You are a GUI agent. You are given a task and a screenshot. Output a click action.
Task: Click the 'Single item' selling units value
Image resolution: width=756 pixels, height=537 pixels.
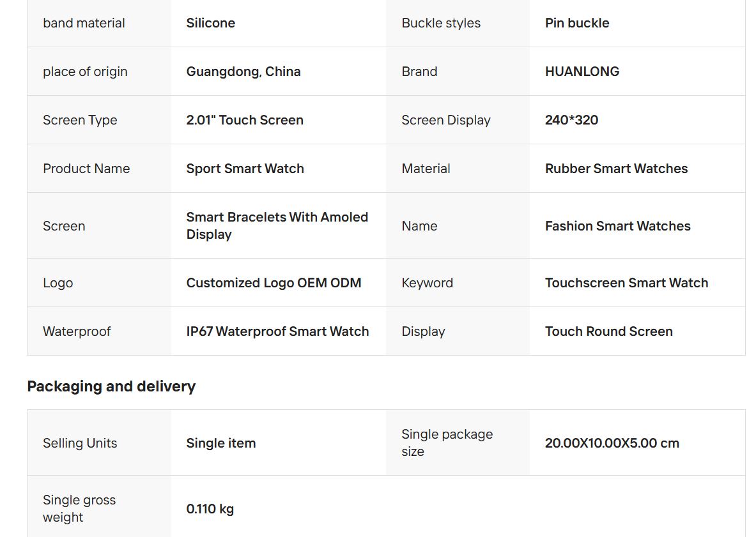220,443
